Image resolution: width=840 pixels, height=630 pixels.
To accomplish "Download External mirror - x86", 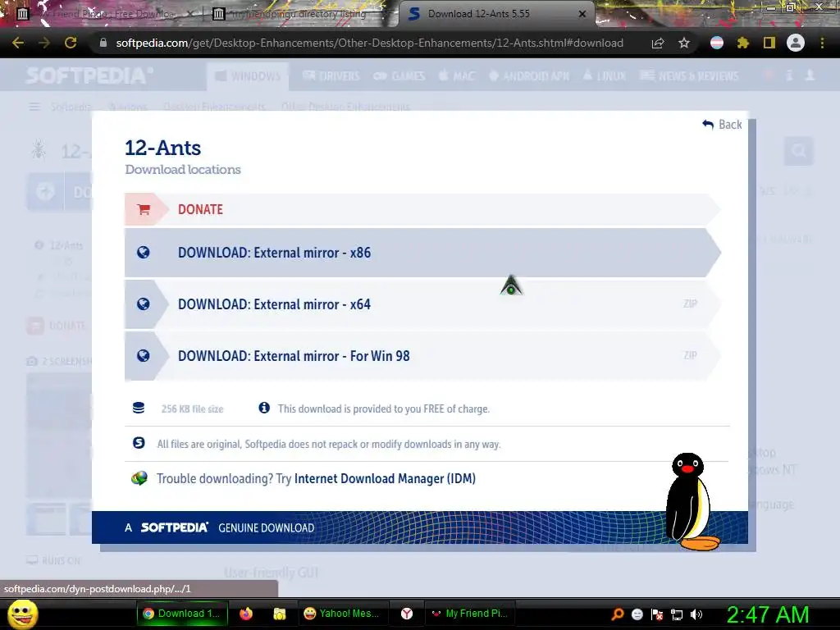I will click(x=422, y=253).
